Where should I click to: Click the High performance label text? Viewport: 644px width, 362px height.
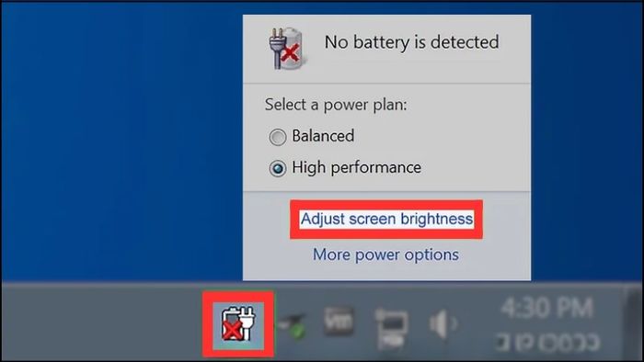[357, 167]
